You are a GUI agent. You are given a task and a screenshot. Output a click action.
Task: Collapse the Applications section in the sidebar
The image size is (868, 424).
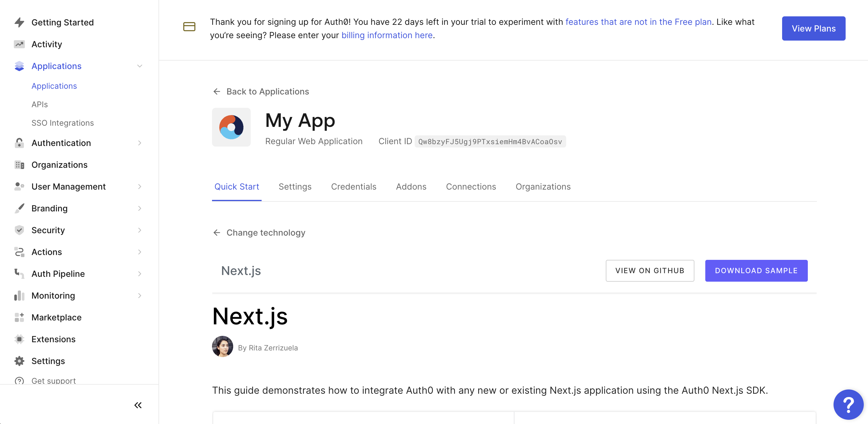click(x=139, y=66)
